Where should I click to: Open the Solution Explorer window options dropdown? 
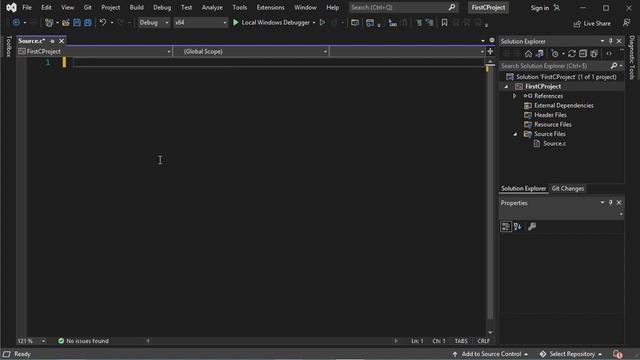coord(602,41)
